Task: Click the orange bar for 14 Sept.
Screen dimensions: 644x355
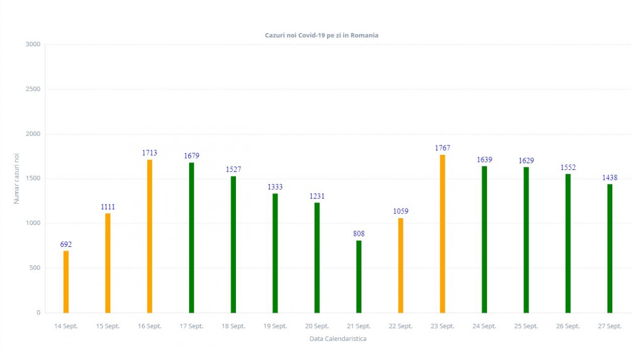Action: (x=66, y=282)
